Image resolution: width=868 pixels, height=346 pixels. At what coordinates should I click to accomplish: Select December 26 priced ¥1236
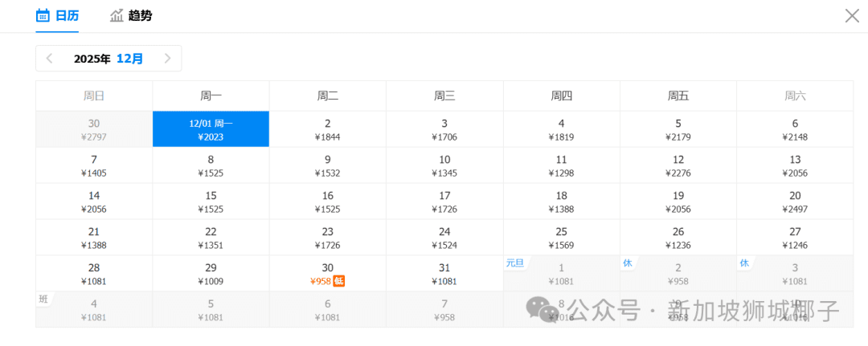(678, 238)
